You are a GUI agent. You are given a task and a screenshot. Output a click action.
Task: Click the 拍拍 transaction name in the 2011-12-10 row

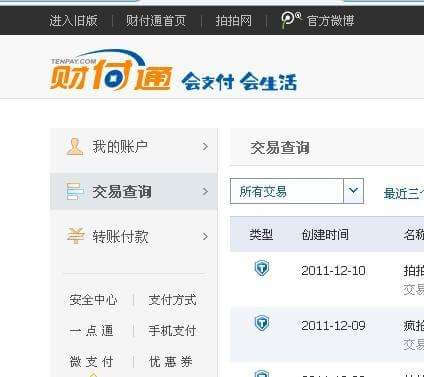(x=414, y=271)
